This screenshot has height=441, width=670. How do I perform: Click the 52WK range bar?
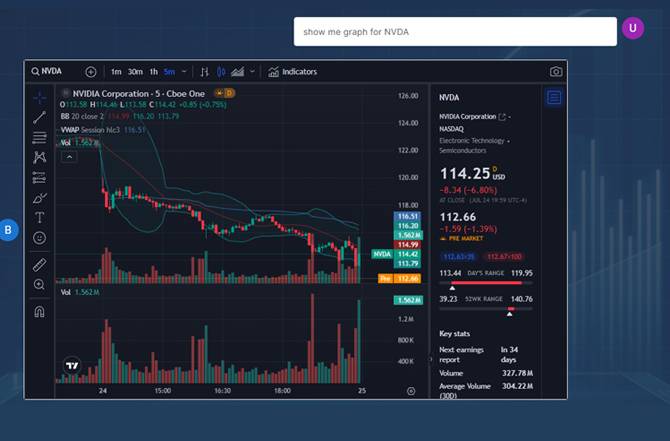click(x=486, y=309)
